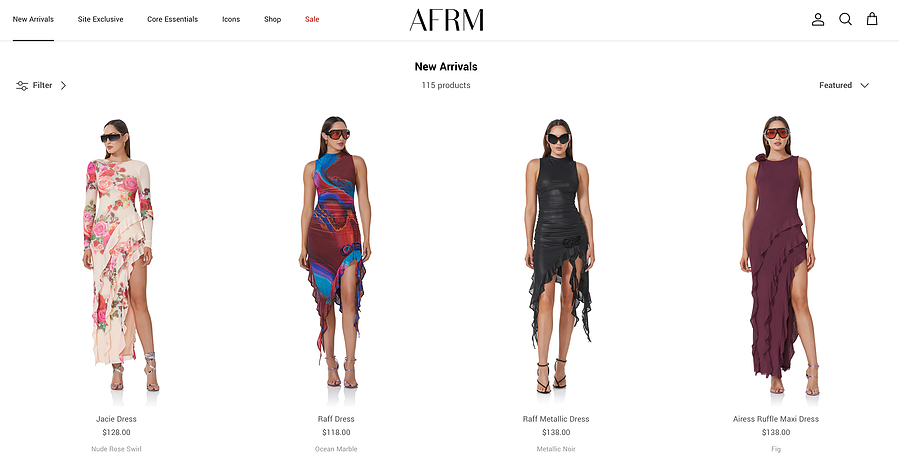The height and width of the screenshot is (458, 899).
Task: Expand the Filter panel chevron
Action: point(64,85)
